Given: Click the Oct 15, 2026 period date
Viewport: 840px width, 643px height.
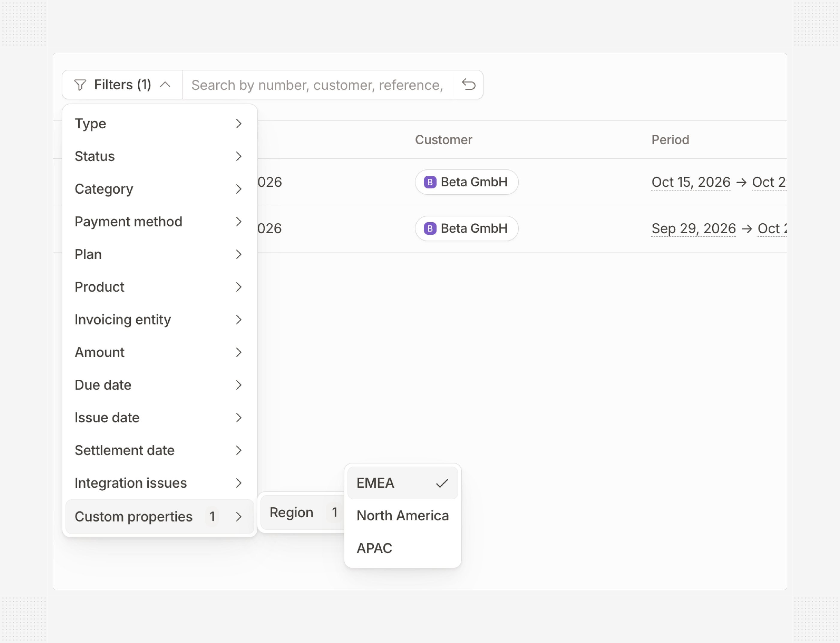Looking at the screenshot, I should 691,182.
